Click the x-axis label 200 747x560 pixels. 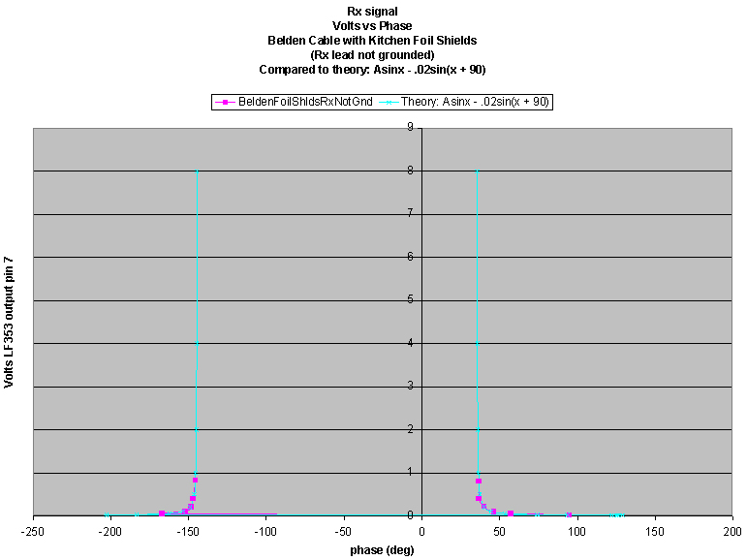pos(732,531)
